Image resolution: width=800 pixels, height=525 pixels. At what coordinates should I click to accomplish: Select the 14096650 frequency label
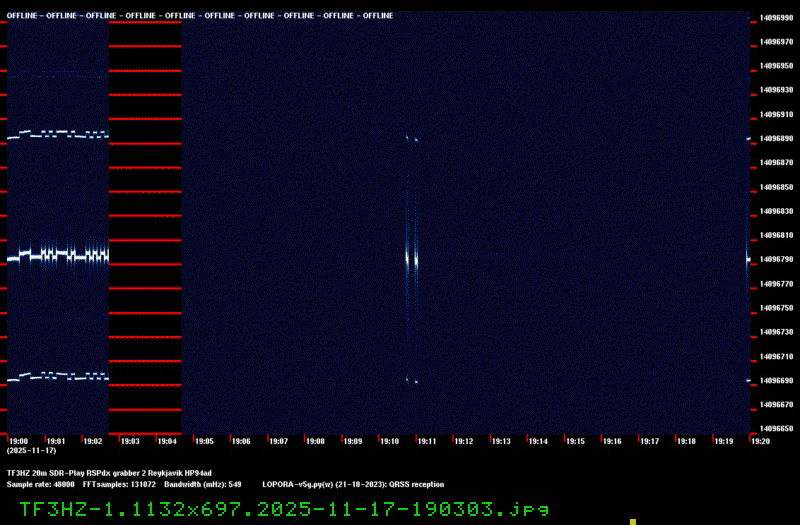click(x=776, y=429)
